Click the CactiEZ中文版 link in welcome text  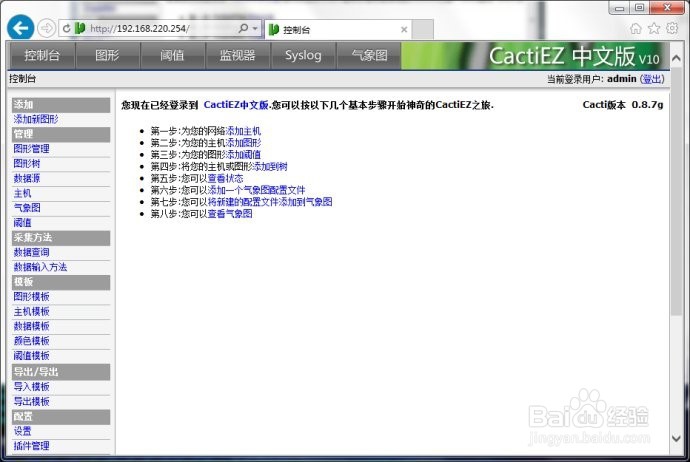236,105
